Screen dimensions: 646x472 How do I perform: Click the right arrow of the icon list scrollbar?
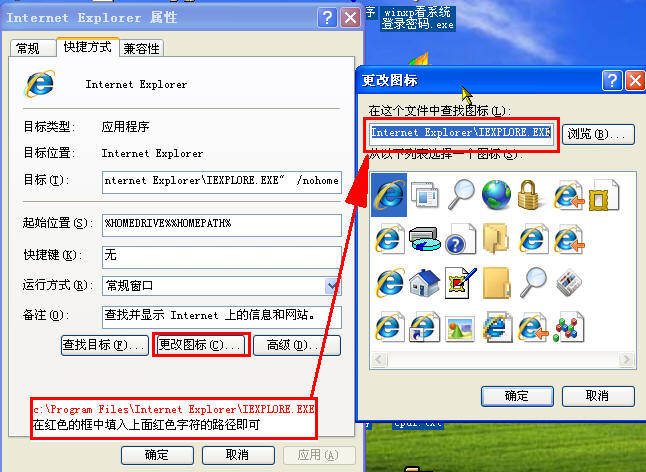tap(627, 360)
